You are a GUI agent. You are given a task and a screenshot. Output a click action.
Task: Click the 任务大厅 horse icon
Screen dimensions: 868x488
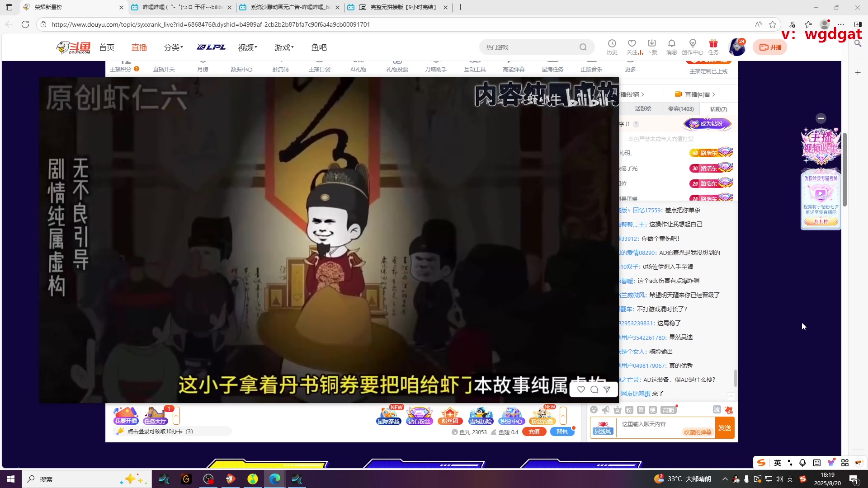coord(155,415)
